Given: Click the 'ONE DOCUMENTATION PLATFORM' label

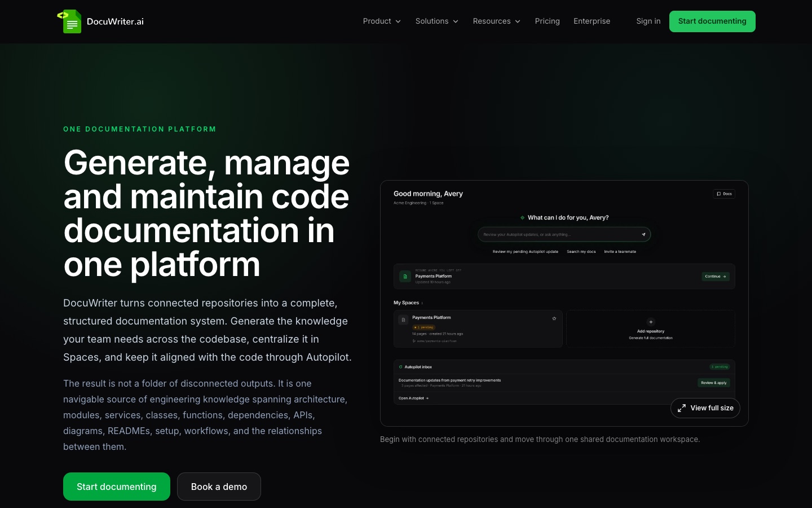Looking at the screenshot, I should pyautogui.click(x=140, y=129).
